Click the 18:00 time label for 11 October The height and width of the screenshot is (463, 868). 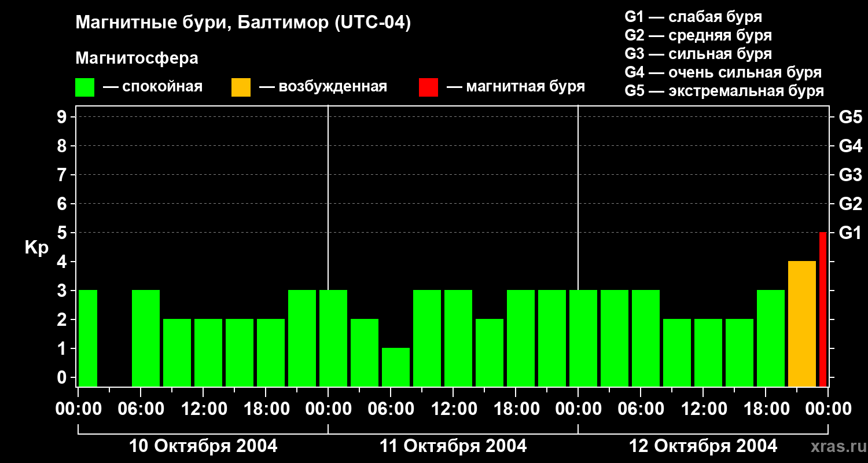(x=516, y=409)
